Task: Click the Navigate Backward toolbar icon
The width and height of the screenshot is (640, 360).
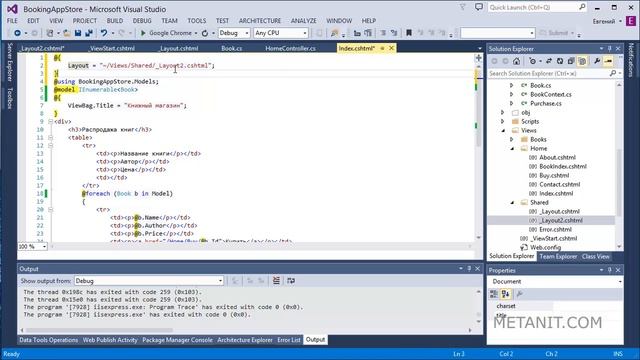Action: [x=18, y=33]
